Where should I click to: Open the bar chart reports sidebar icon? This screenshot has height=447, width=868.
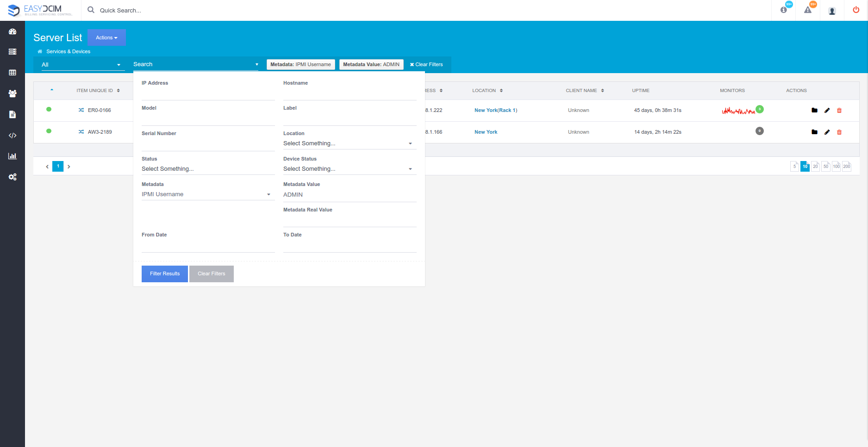click(12, 156)
